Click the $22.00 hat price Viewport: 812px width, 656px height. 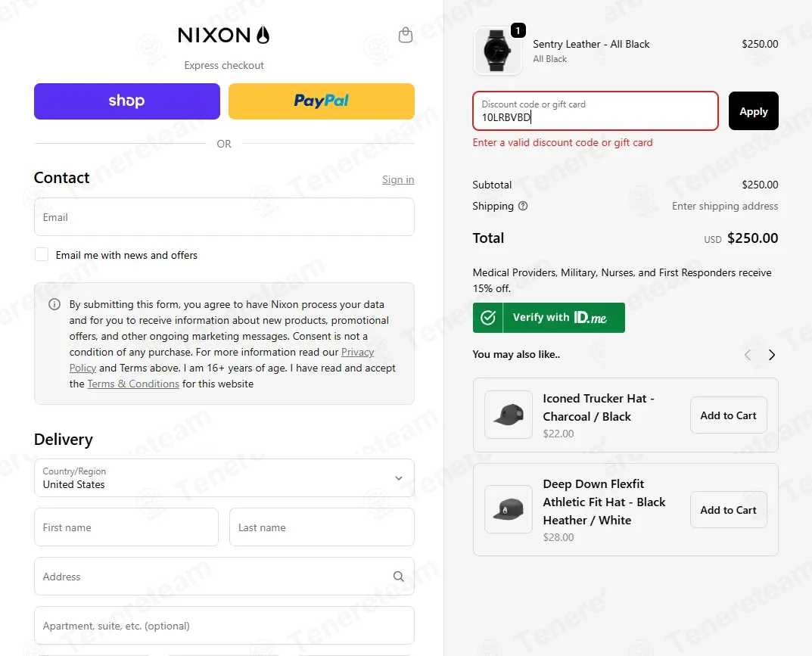[558, 434]
